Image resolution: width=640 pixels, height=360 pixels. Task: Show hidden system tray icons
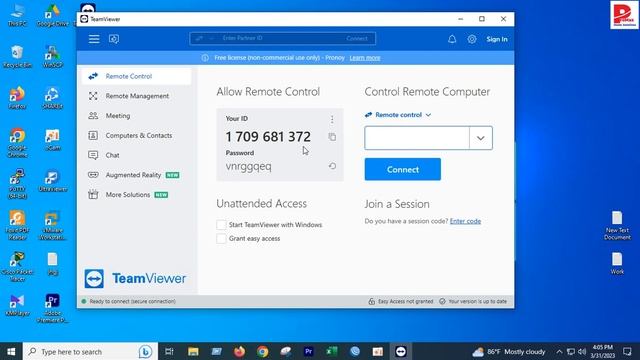(x=559, y=351)
